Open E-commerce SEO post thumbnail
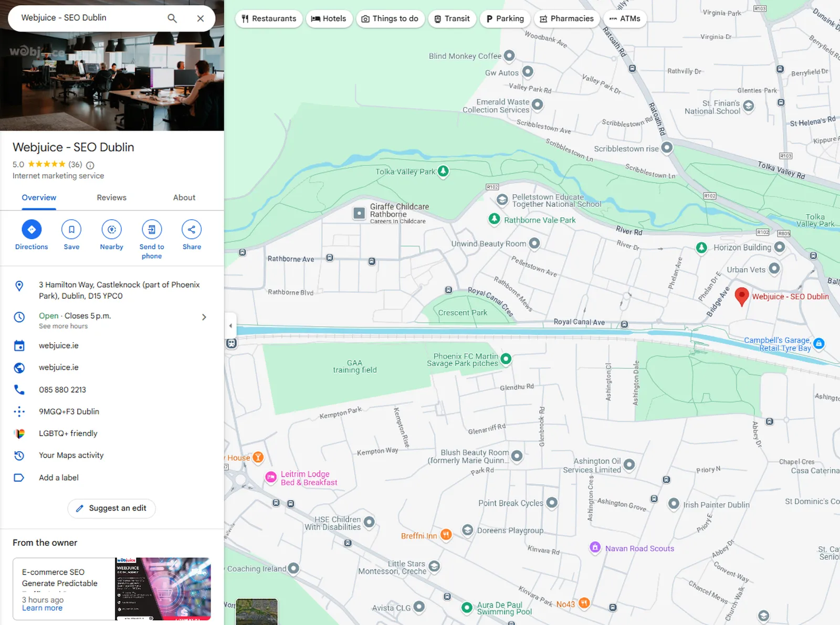840x625 pixels. pyautogui.click(x=163, y=589)
